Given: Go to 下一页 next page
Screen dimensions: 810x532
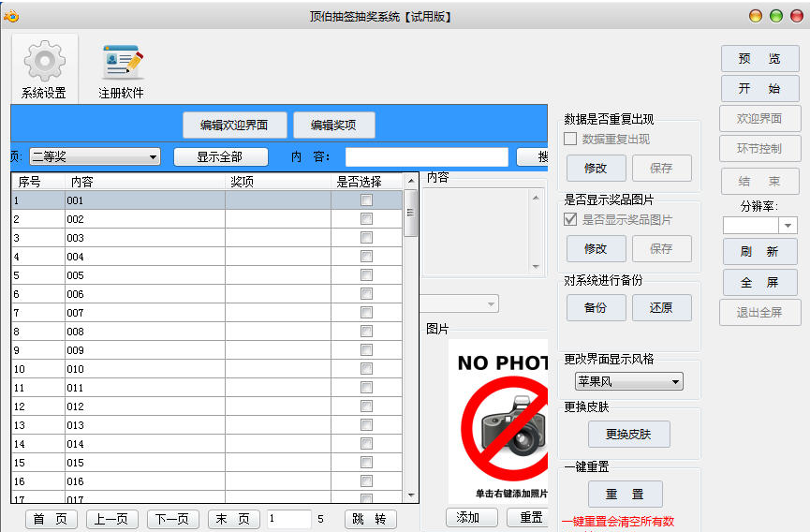Looking at the screenshot, I should [x=172, y=519].
